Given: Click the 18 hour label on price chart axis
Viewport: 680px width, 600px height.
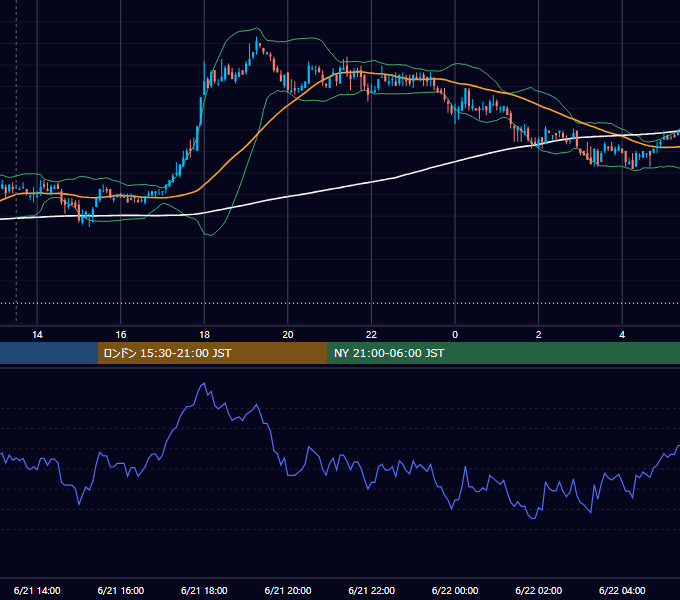Looking at the screenshot, I should (x=204, y=335).
